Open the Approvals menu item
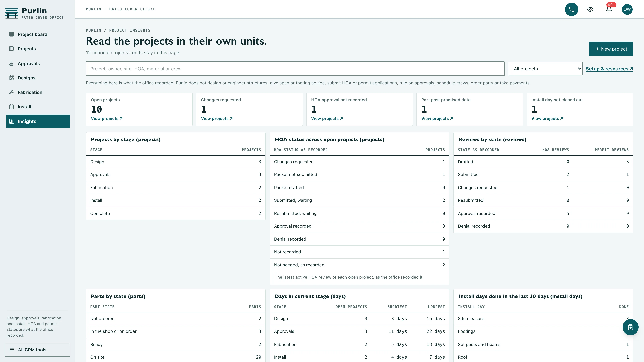The width and height of the screenshot is (644, 362). pyautogui.click(x=38, y=64)
